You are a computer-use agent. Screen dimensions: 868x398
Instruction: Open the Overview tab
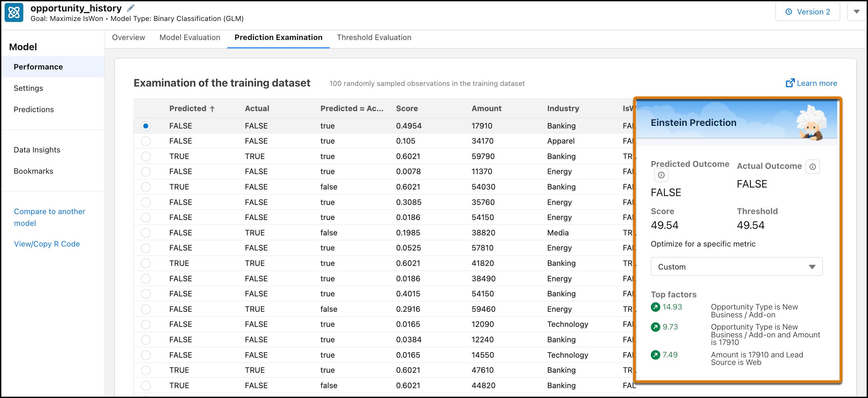128,37
